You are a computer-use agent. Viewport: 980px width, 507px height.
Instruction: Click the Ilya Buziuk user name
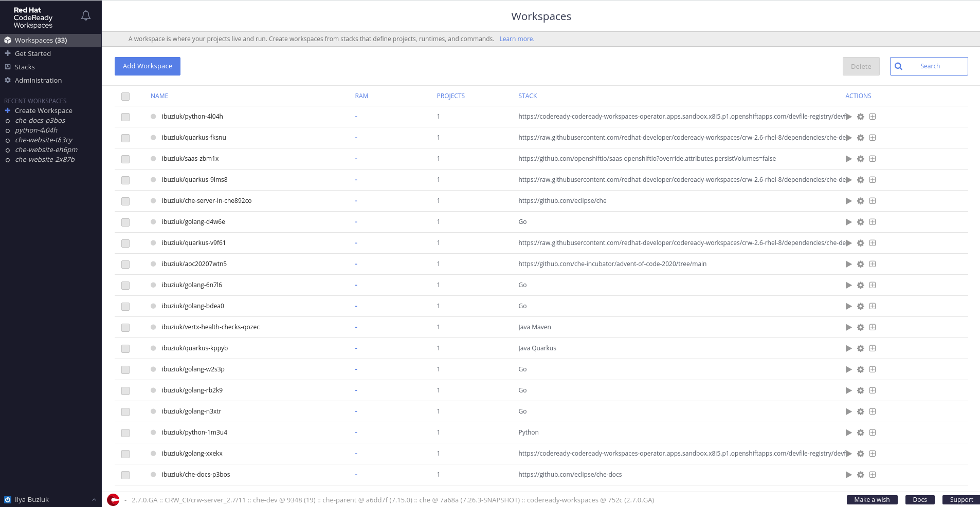click(32, 500)
